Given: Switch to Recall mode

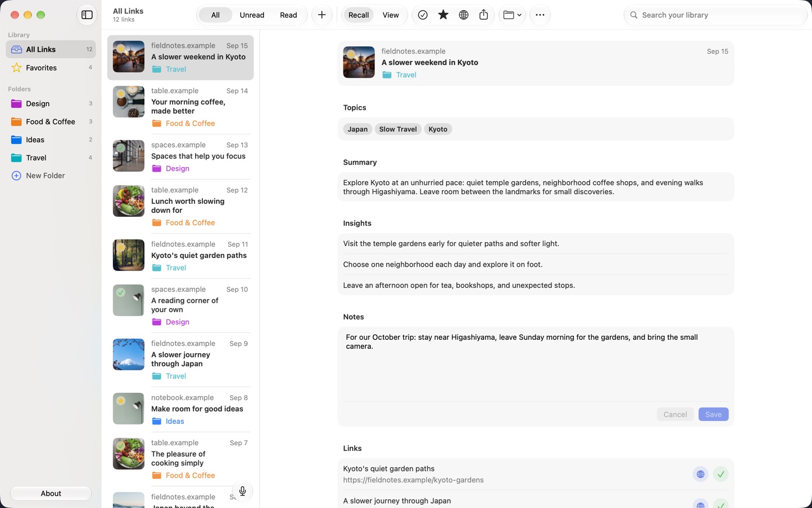Looking at the screenshot, I should click(x=359, y=15).
